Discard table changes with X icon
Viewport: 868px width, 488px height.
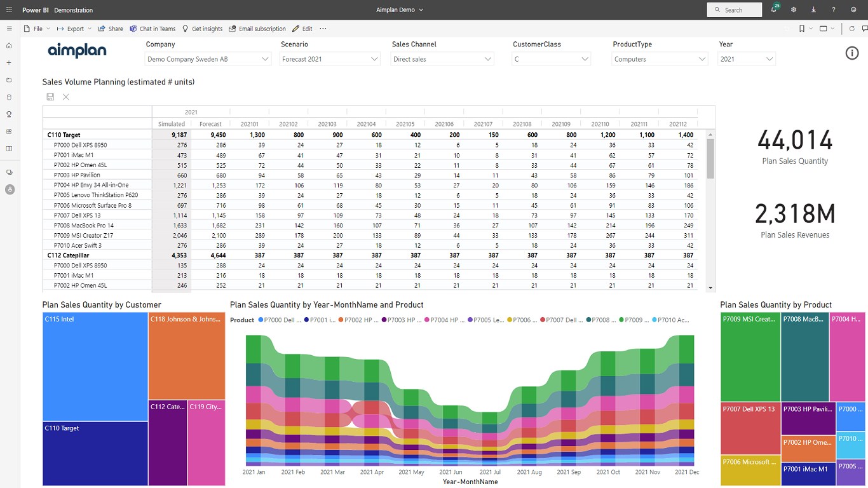66,97
